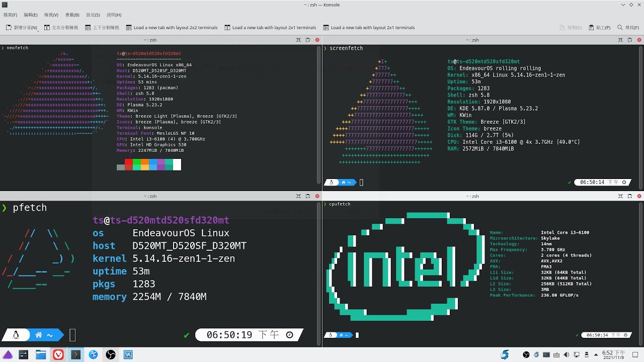Click first 'layout 2x1 terminals' toolbar button

[270, 28]
